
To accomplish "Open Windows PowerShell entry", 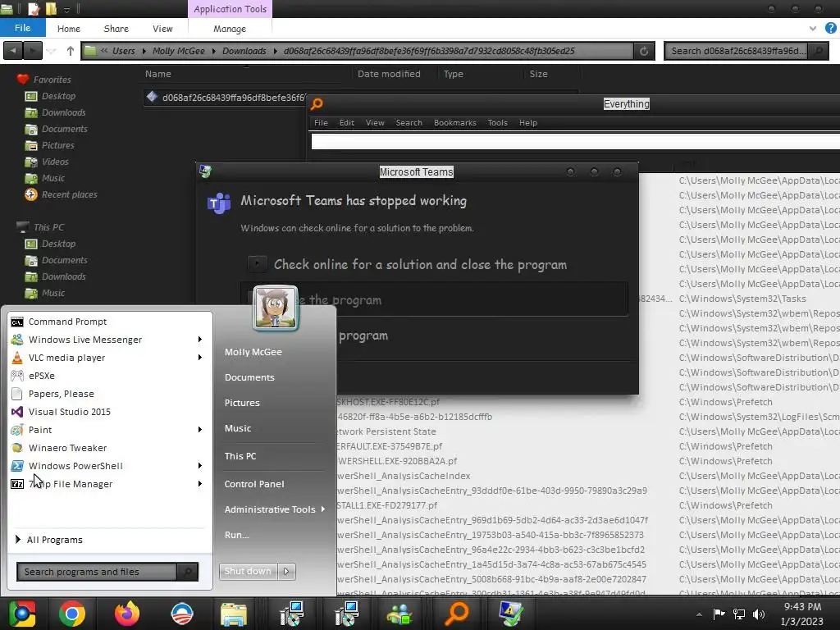I will click(75, 466).
